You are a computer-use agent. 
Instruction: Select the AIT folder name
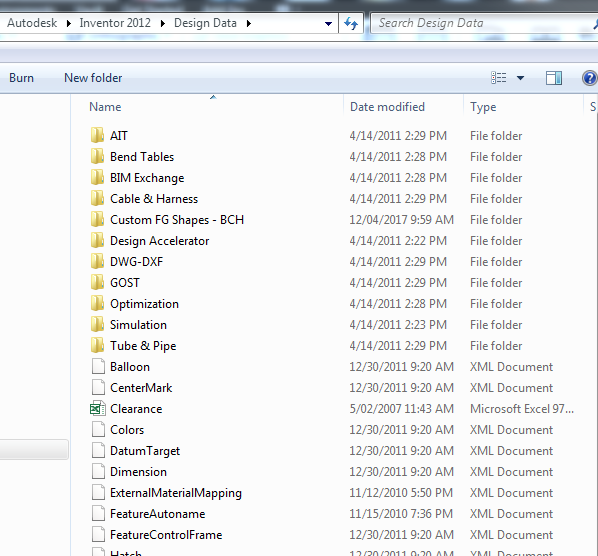pyautogui.click(x=119, y=136)
